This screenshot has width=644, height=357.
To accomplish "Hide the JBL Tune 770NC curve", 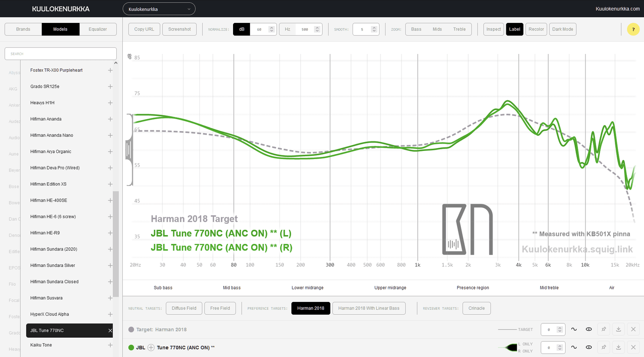I will [588, 347].
